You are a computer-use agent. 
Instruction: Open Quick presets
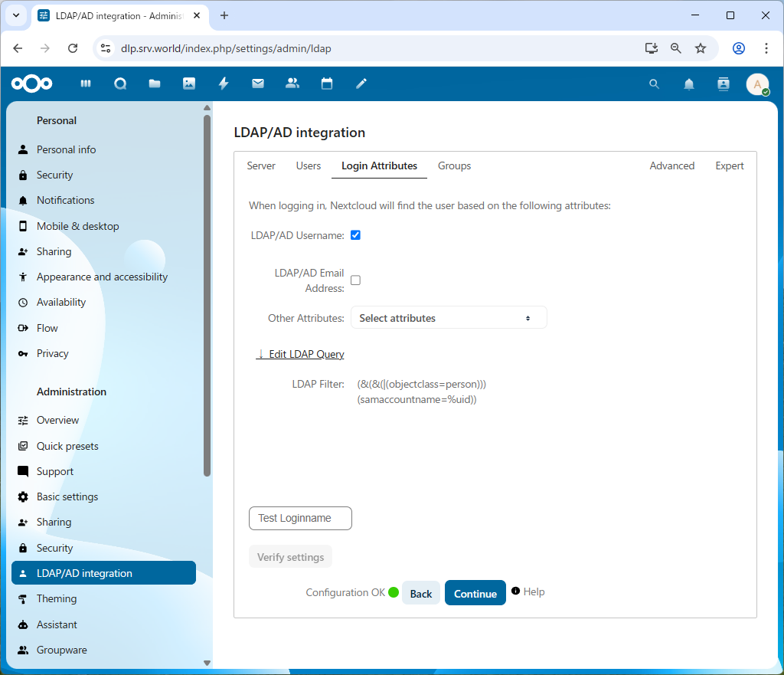pyautogui.click(x=104, y=447)
